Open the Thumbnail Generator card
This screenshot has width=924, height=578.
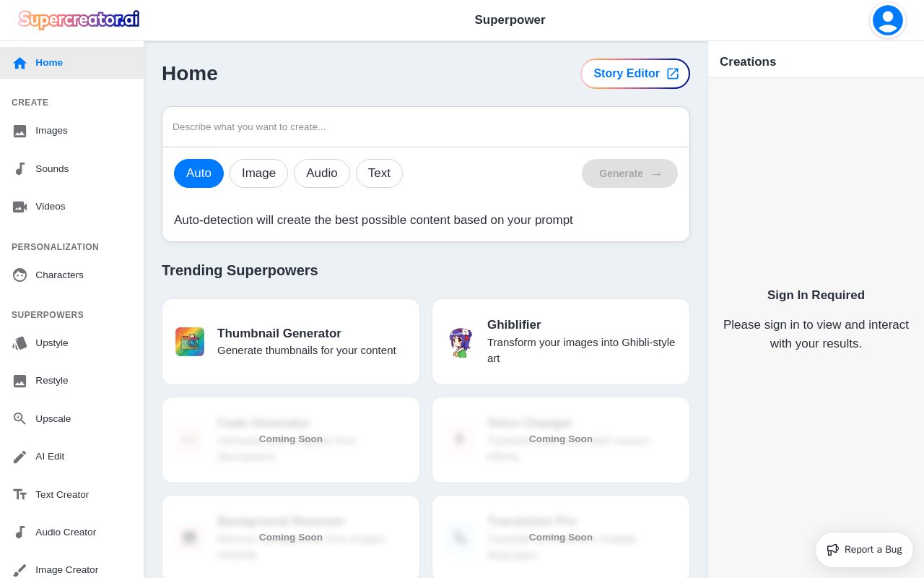(291, 342)
